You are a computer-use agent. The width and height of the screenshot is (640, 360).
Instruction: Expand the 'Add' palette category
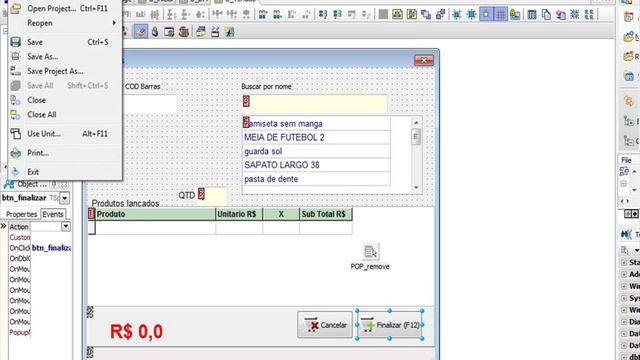pyautogui.click(x=624, y=274)
